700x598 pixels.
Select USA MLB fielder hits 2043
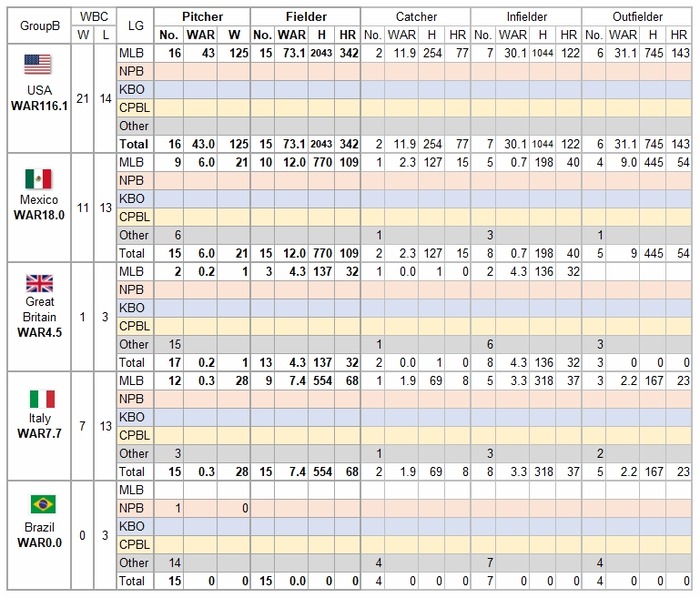pos(321,53)
